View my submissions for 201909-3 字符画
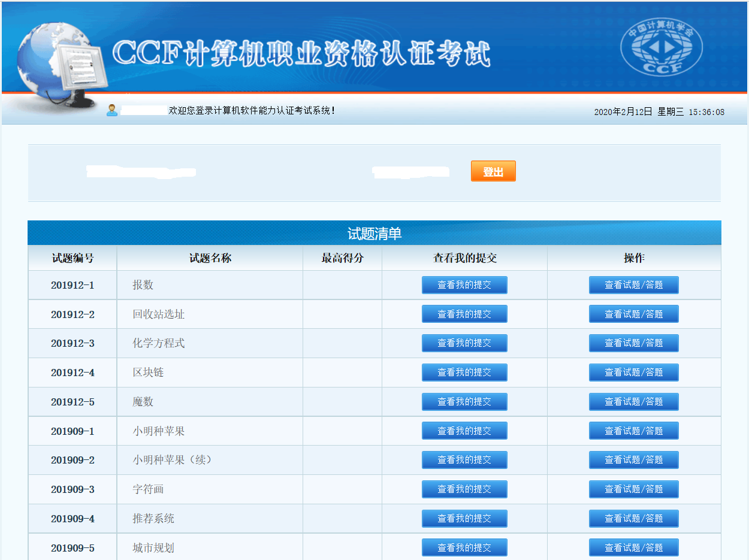 (464, 489)
